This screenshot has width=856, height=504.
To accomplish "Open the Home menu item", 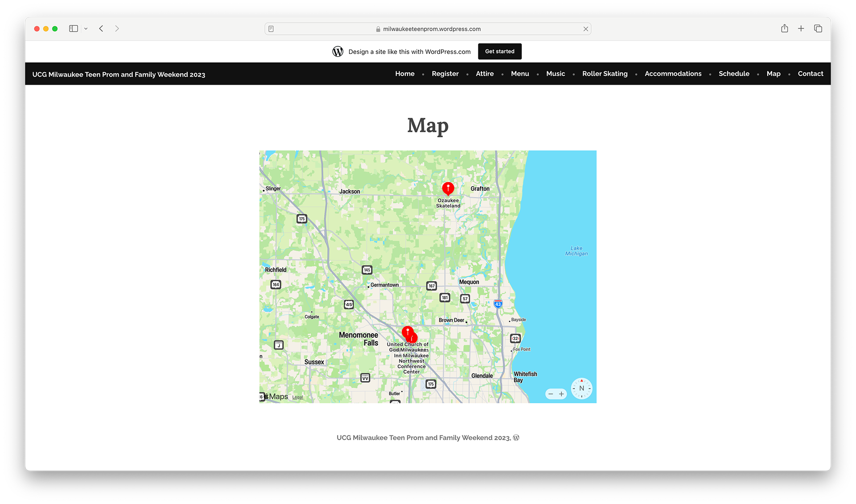I will (x=405, y=74).
